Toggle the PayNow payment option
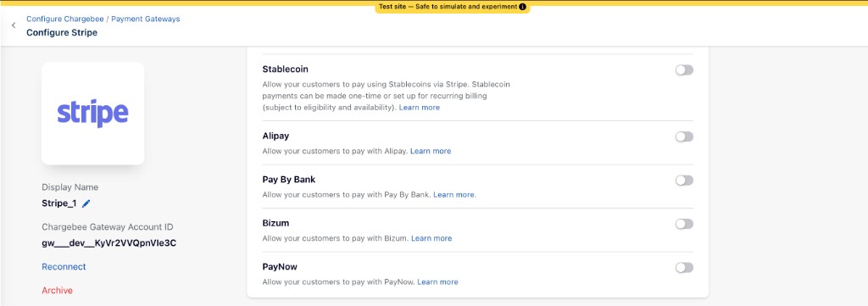 (x=684, y=268)
